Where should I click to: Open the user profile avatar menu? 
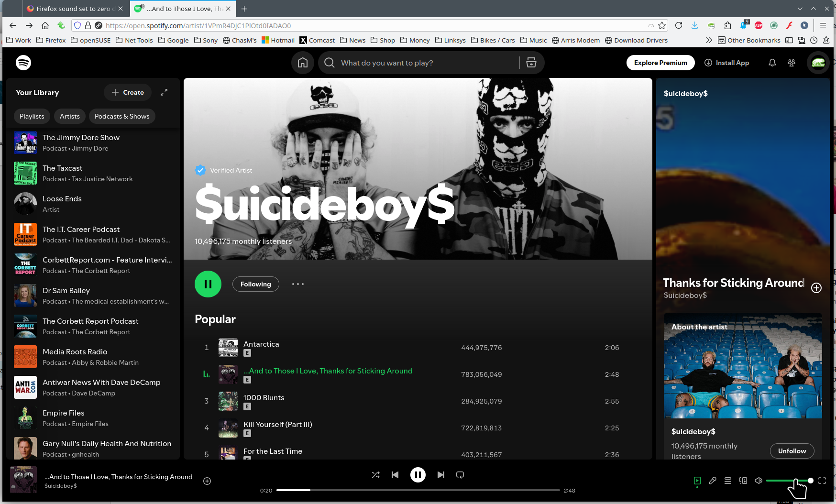818,63
